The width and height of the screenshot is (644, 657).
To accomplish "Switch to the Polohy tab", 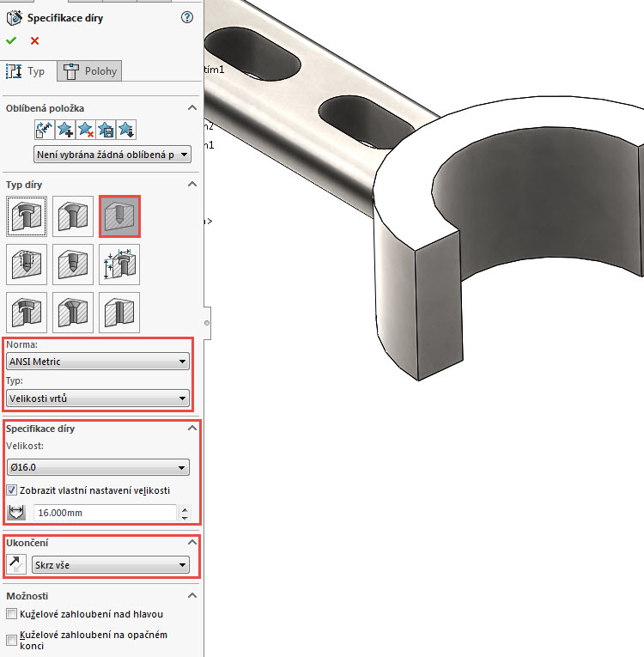I will tap(90, 71).
